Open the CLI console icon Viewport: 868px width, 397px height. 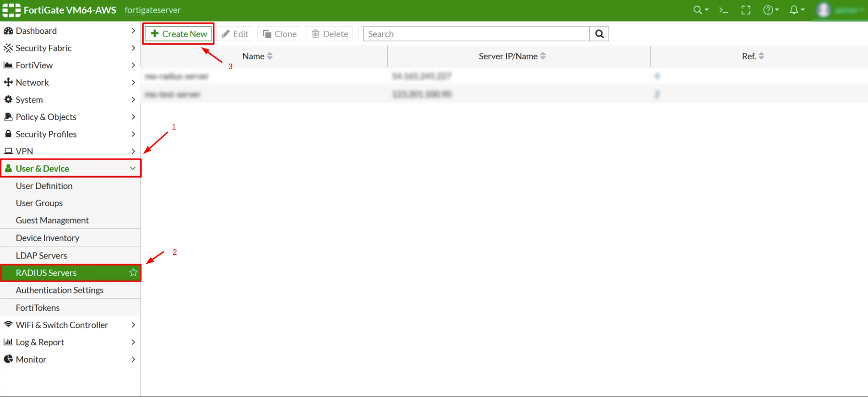coord(723,10)
